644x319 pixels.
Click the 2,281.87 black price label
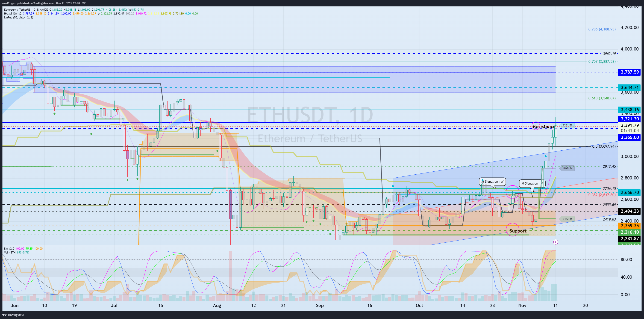point(630,239)
